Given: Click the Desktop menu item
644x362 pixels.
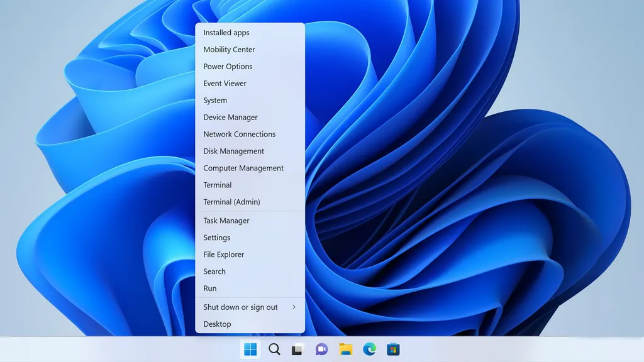Looking at the screenshot, I should click(250, 324).
